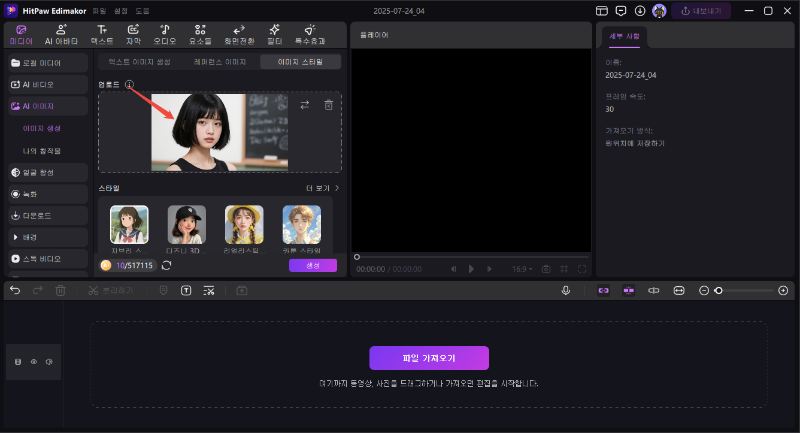
Task: Open the screen recording sidebar item
Action: pos(48,194)
